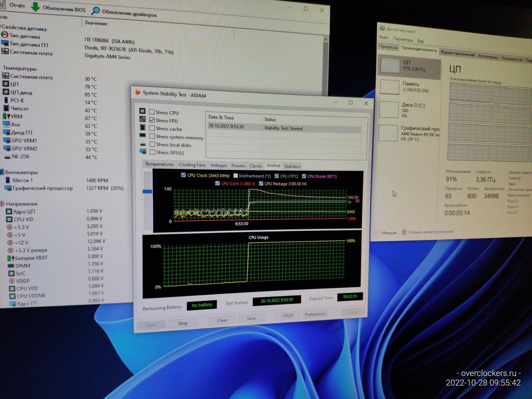The width and height of the screenshot is (532, 399).
Task: Click the Stress cache chip icon
Action: [x=143, y=127]
